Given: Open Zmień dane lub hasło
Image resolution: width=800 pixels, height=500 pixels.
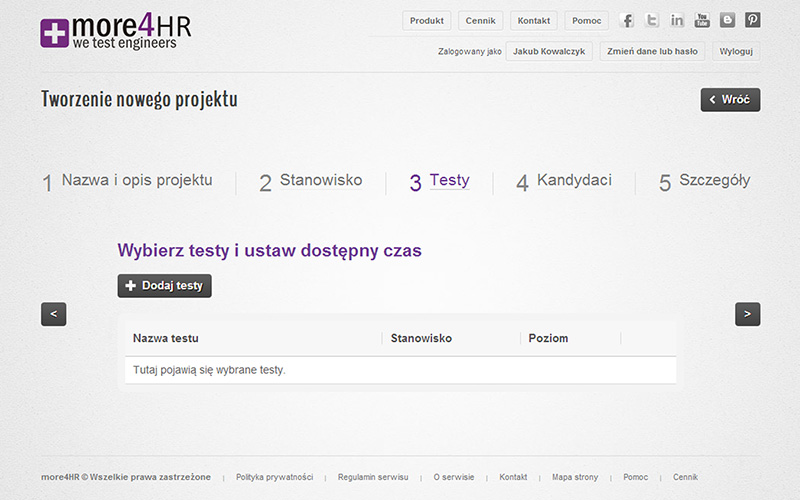Looking at the screenshot, I should [652, 52].
